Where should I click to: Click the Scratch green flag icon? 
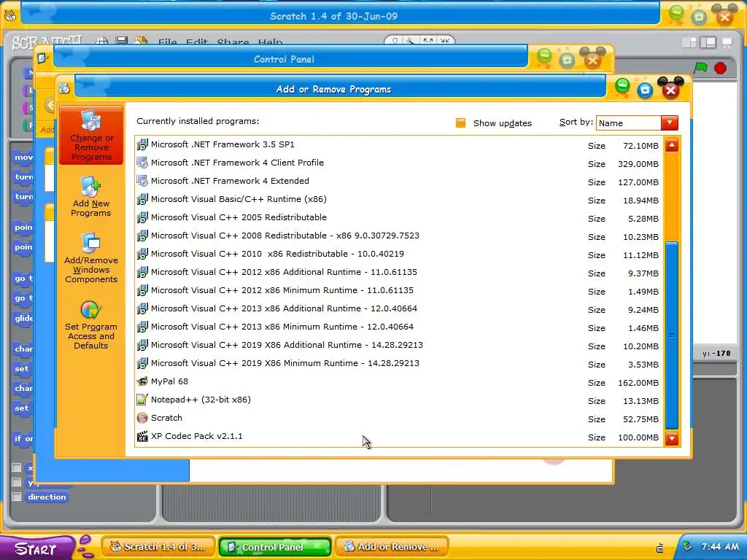700,68
